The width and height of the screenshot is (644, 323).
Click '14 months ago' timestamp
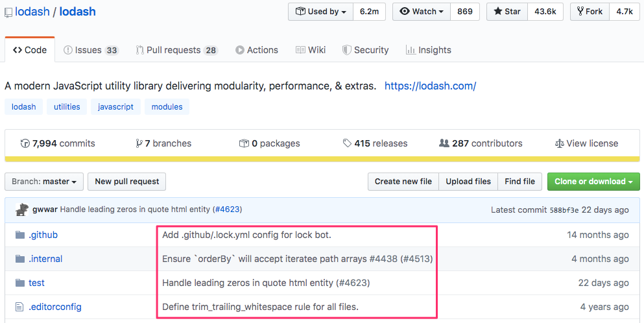click(x=598, y=235)
